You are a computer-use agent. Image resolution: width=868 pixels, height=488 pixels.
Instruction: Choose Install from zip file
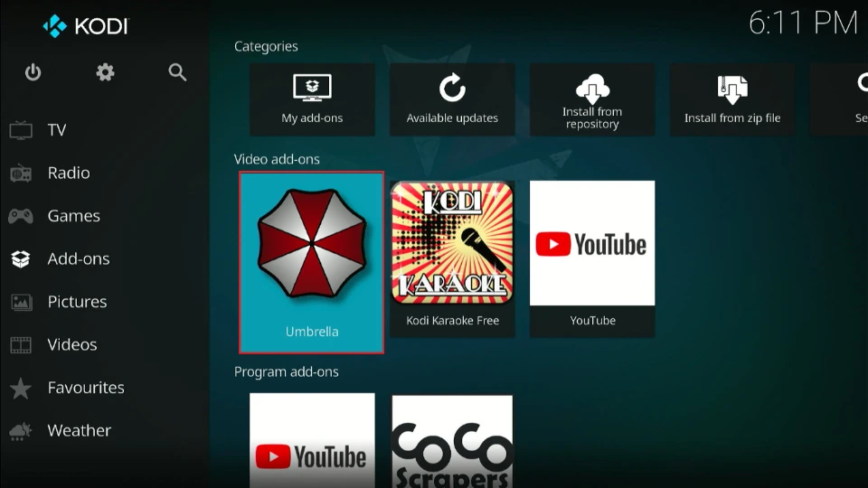pos(732,99)
